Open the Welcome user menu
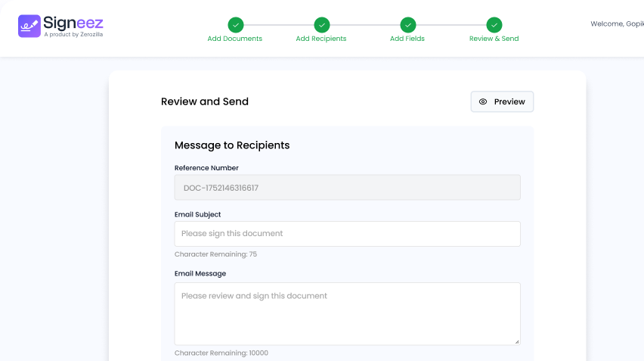Image resolution: width=644 pixels, height=361 pixels. click(616, 24)
